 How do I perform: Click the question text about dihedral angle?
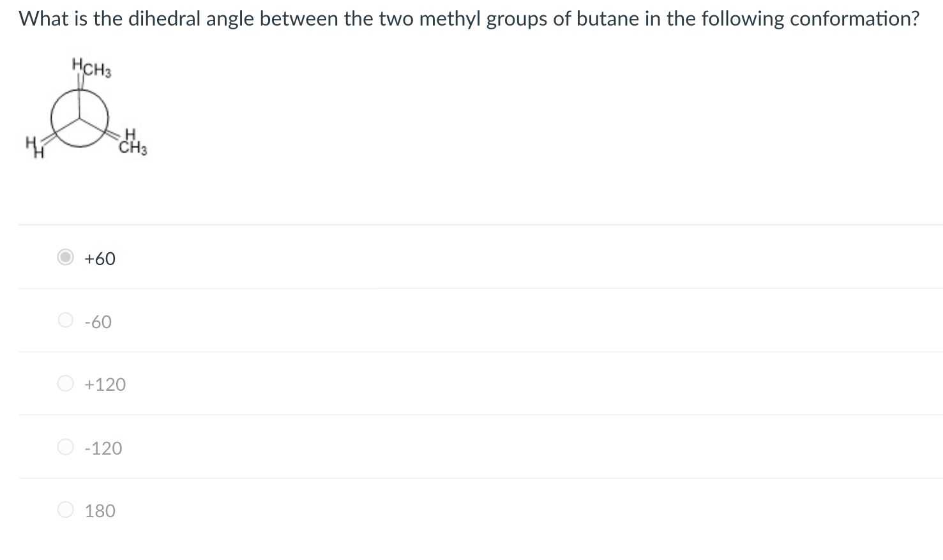[469, 18]
